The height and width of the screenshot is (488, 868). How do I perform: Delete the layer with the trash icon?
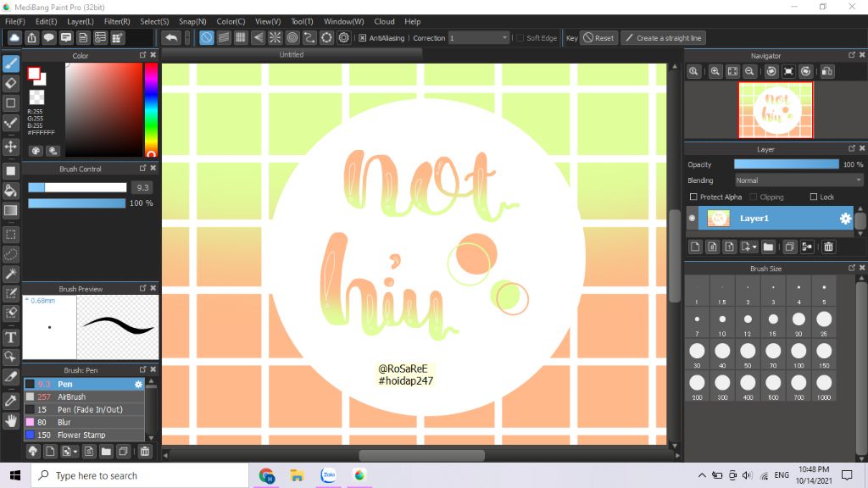[x=828, y=247]
